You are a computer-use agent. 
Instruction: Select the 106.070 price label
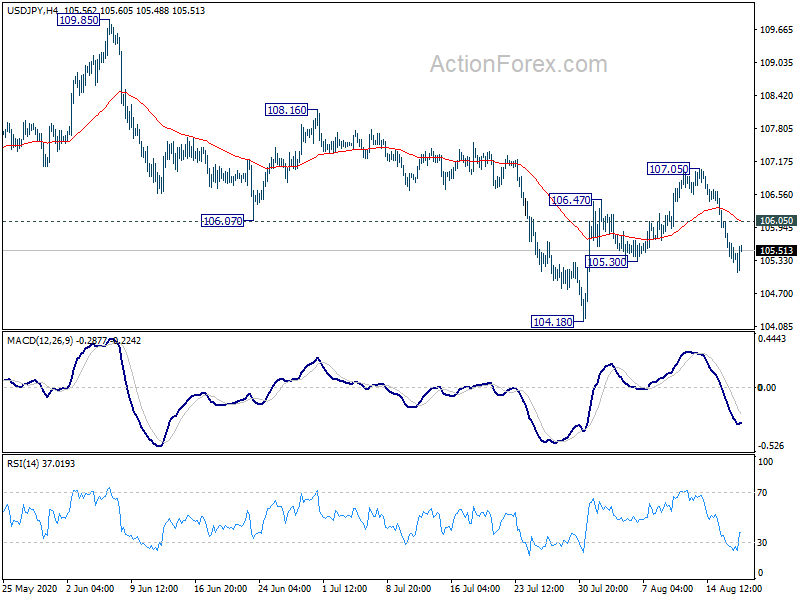point(222,221)
